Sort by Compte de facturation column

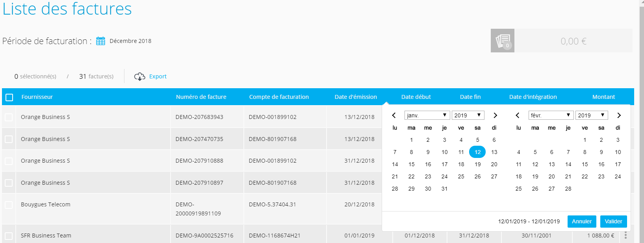click(x=279, y=97)
